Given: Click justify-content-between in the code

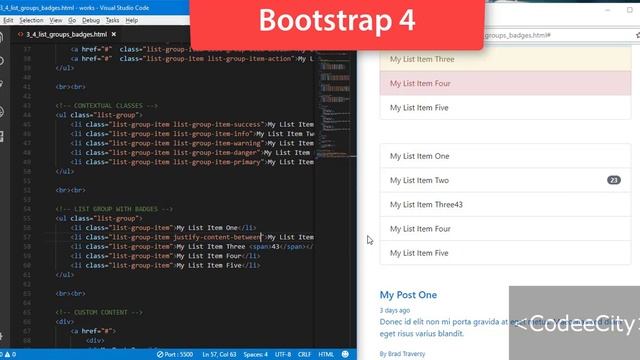Looking at the screenshot, I should pos(218,237).
